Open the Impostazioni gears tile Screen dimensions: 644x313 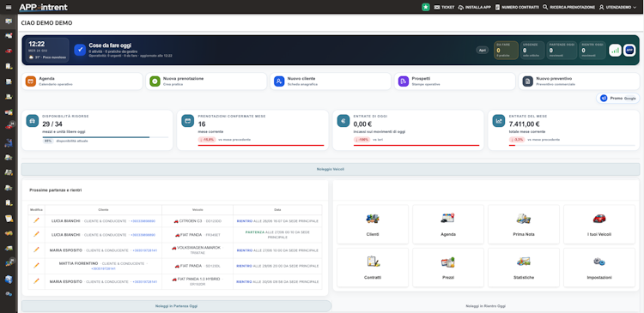599,268
